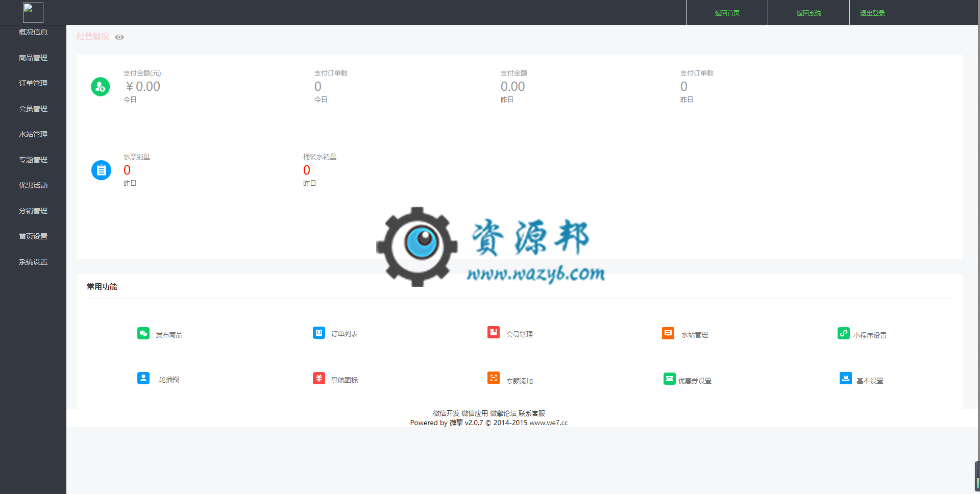The image size is (980, 494).
Task: Open 优惠活动 in the sidebar
Action: 33,185
